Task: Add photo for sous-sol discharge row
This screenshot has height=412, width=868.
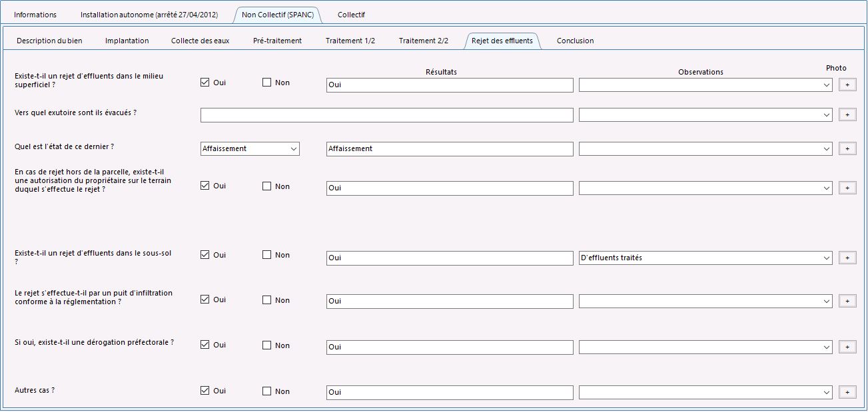Action: (847, 258)
